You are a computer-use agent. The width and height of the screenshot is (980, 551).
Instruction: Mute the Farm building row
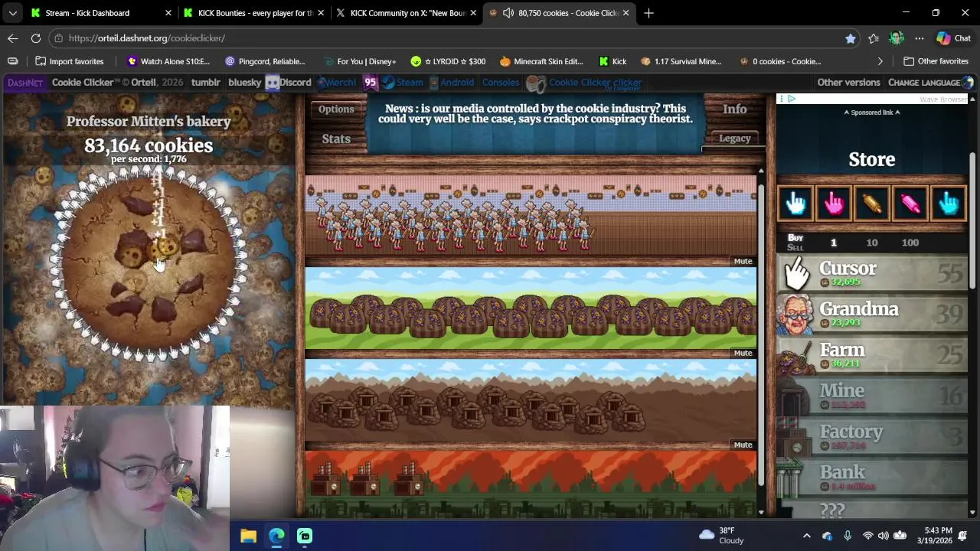[x=743, y=353]
